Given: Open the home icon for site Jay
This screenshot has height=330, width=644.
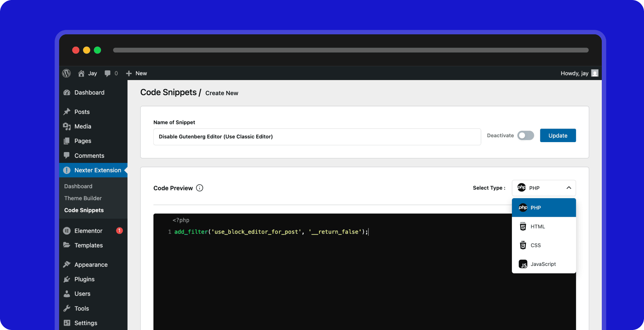Looking at the screenshot, I should pyautogui.click(x=81, y=73).
